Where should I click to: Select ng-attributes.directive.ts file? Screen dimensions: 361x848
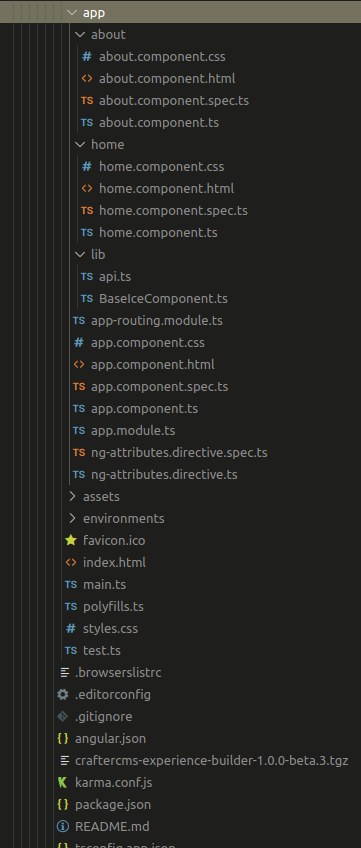(164, 475)
